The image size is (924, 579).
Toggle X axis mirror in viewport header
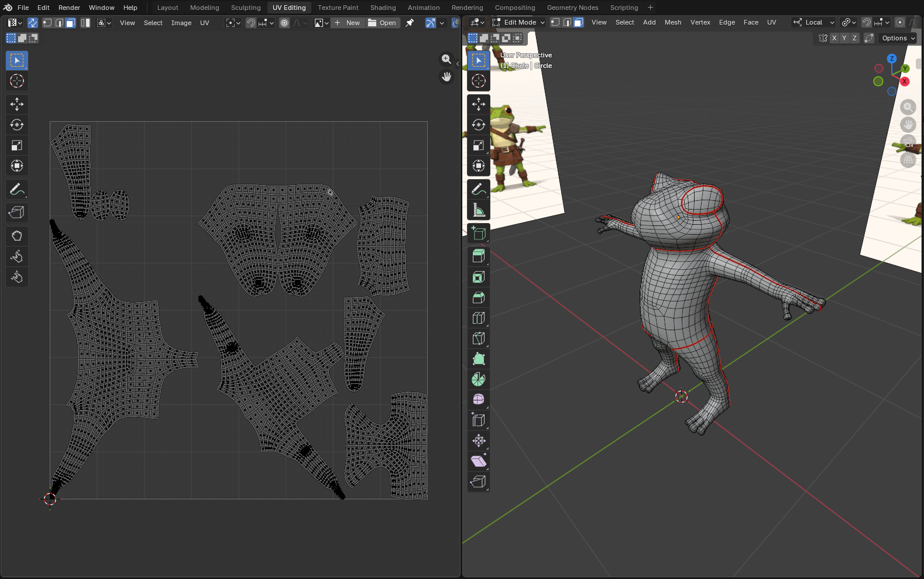tap(834, 38)
